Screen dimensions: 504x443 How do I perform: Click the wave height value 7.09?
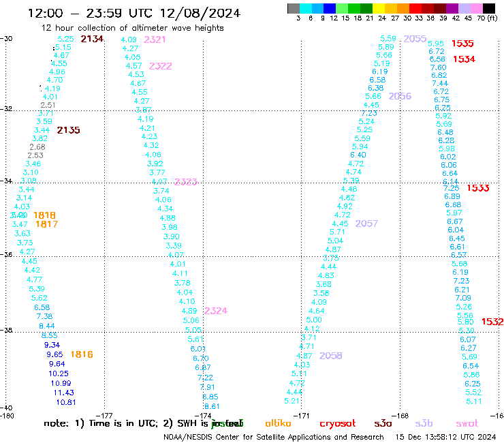click(463, 299)
